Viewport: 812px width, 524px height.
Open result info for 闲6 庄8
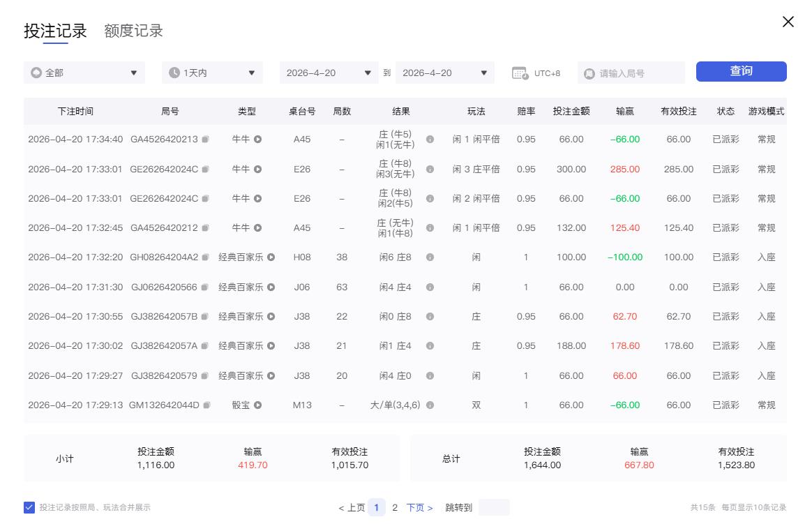coord(430,257)
